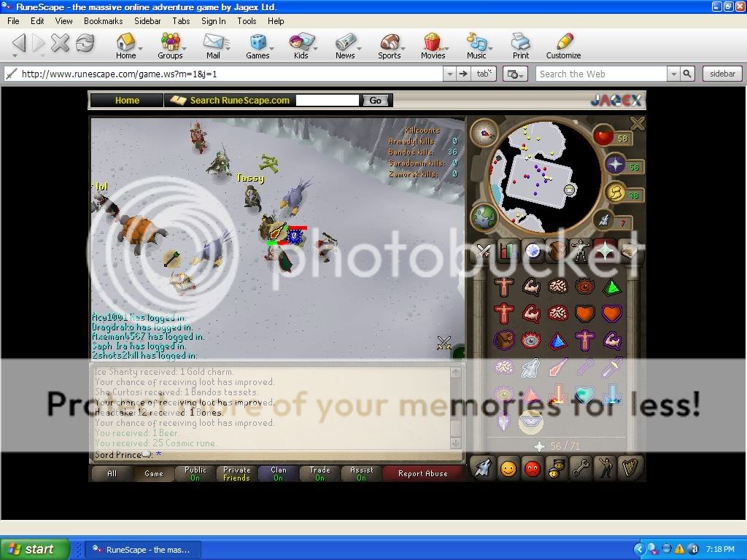
Task: Select the Combat options crossed-swords tab
Action: [483, 250]
